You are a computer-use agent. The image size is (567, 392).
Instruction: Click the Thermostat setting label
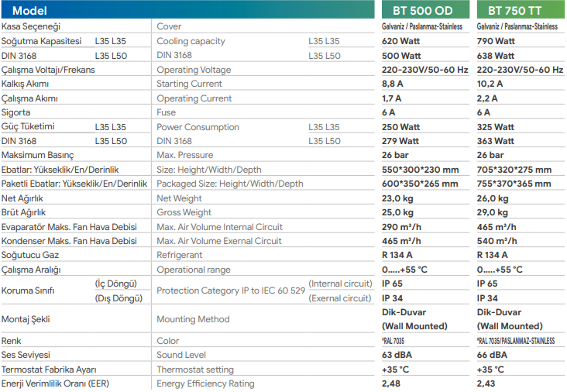point(194,370)
